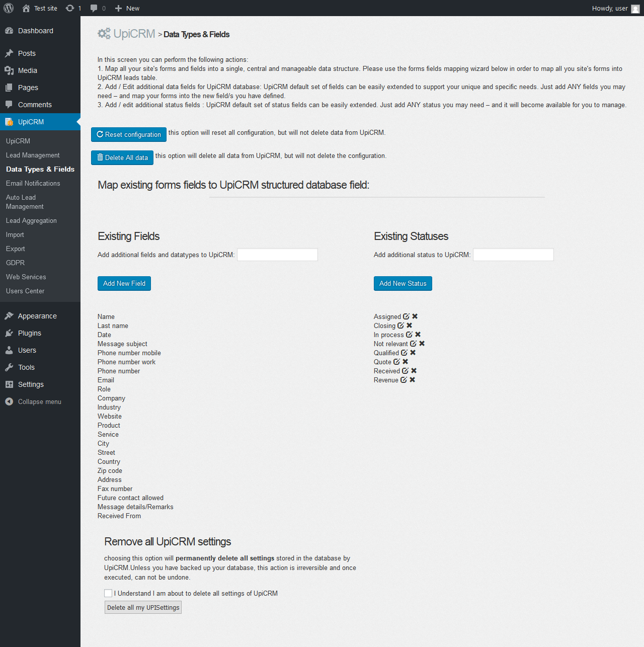644x647 pixels.
Task: Edit the Not relevant status
Action: pyautogui.click(x=413, y=344)
